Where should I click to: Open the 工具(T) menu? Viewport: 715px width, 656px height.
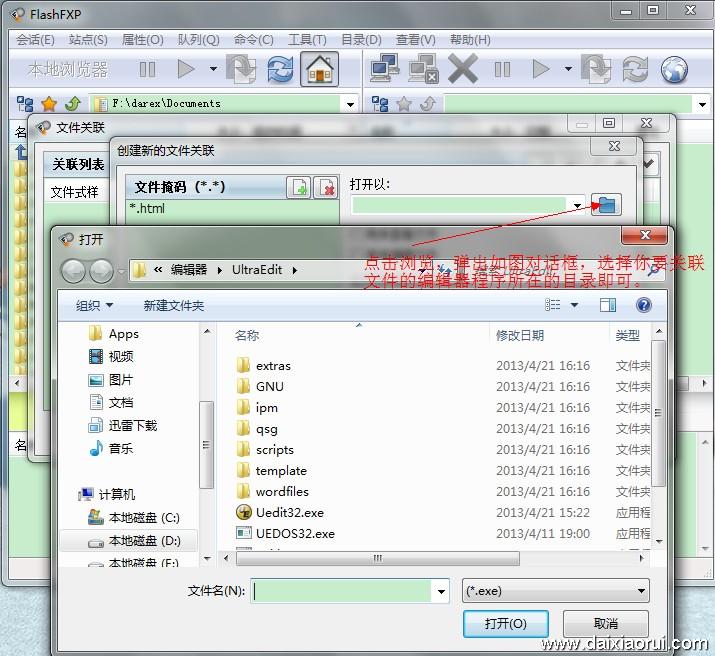[307, 40]
